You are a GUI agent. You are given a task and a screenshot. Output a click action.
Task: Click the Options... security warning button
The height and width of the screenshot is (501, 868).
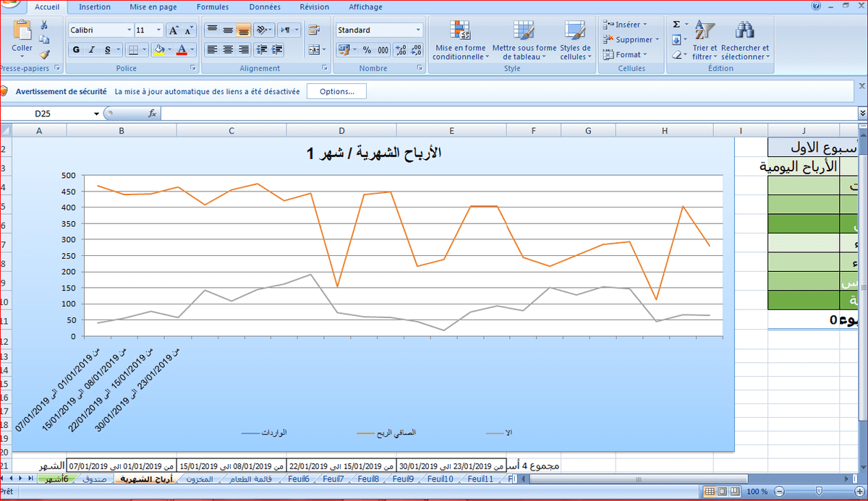click(336, 92)
